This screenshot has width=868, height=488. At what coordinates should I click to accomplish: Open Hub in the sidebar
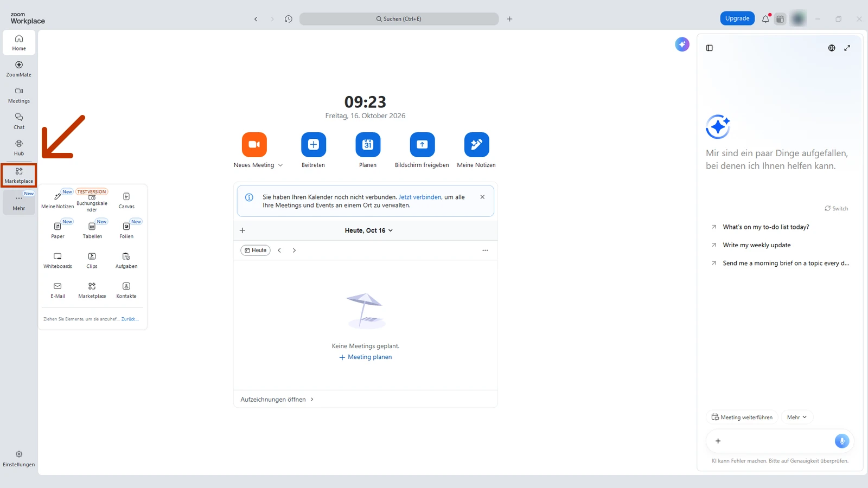pyautogui.click(x=19, y=148)
